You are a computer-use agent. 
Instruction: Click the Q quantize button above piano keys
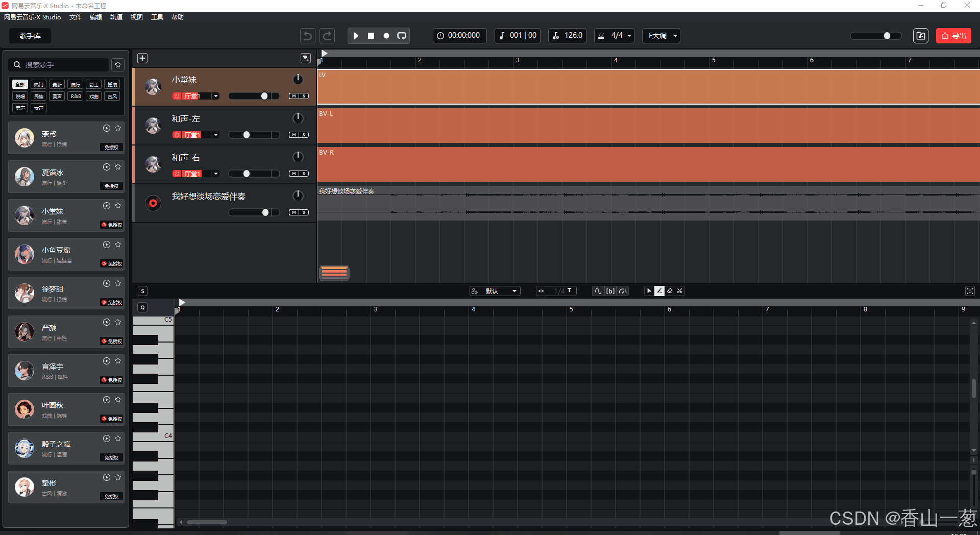pos(143,307)
